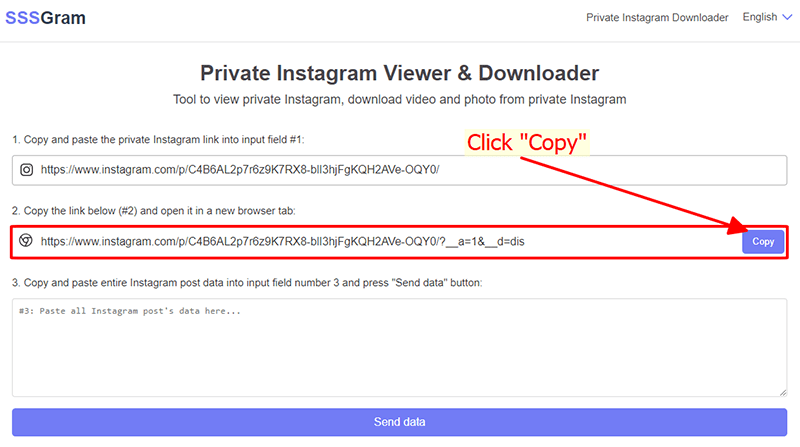Click step 2 instruction about new browser tab
Screen dimensions: 800x447
(x=154, y=211)
